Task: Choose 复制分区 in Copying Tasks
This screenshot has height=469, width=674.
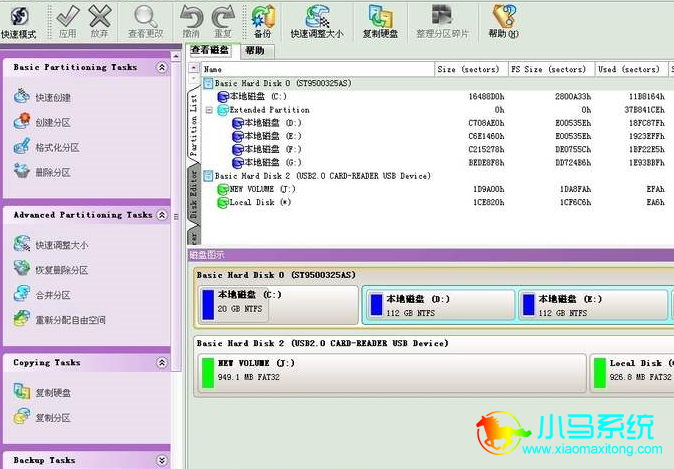Action: click(x=42, y=417)
